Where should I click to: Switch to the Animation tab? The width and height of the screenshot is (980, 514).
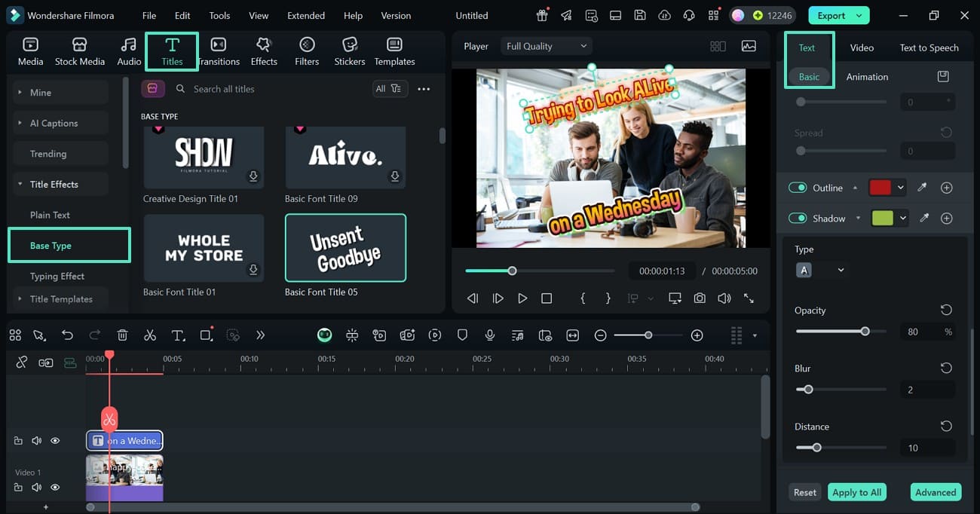[x=867, y=77]
